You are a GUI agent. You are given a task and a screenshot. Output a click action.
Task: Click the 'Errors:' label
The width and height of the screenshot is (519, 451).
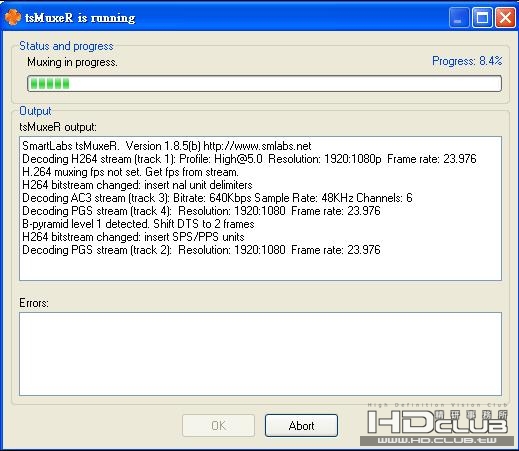34,303
